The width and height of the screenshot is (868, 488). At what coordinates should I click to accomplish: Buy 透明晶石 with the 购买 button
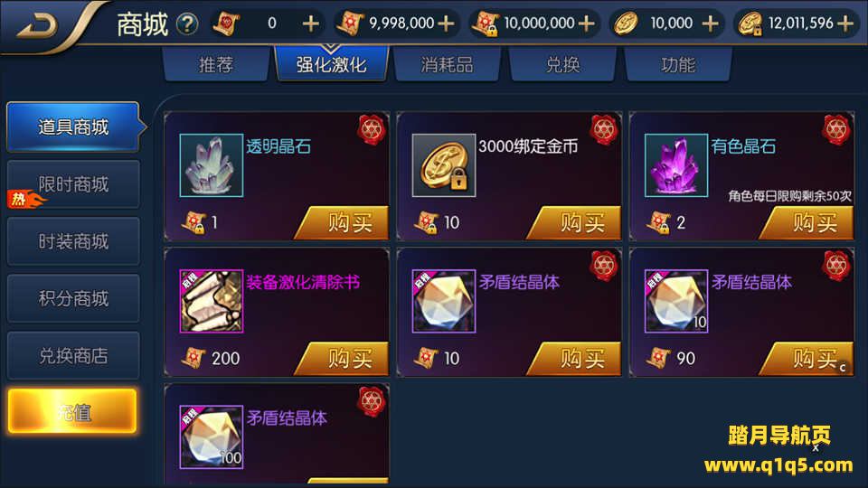pyautogui.click(x=344, y=223)
